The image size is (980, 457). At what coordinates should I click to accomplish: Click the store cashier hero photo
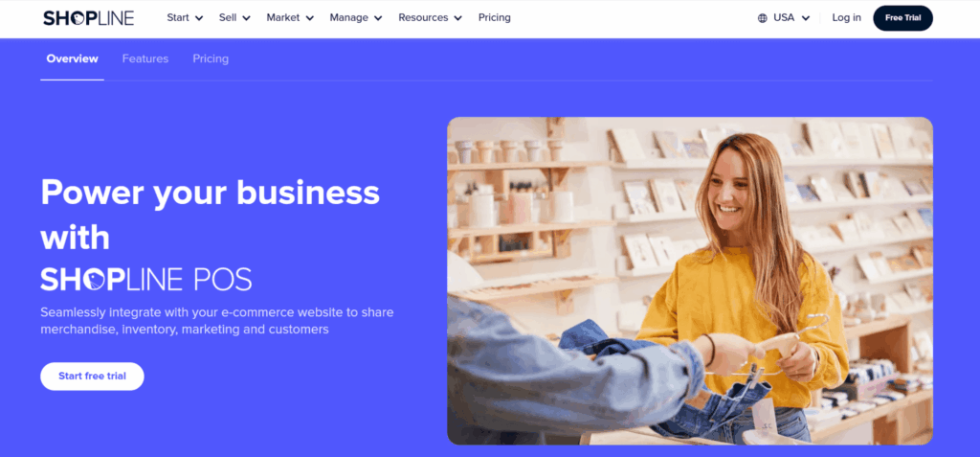click(689, 281)
